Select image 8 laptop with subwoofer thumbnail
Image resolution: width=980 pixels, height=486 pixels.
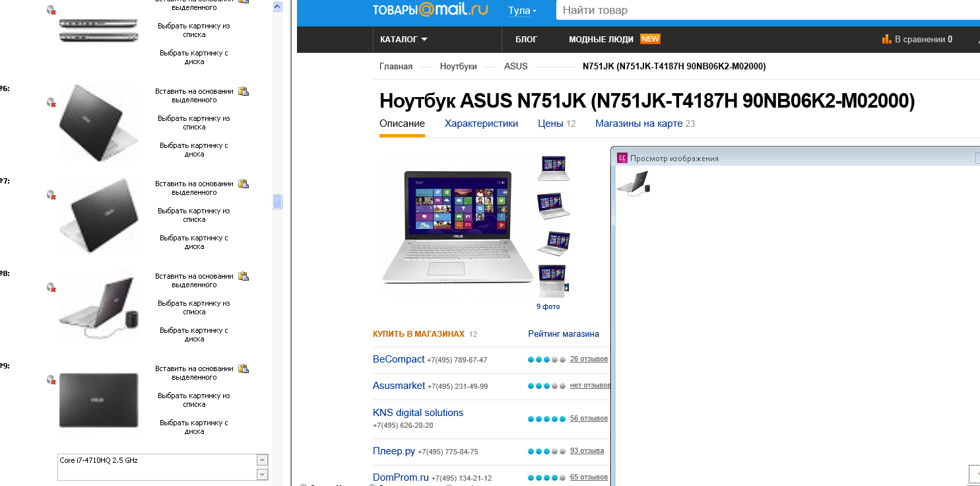click(x=99, y=309)
